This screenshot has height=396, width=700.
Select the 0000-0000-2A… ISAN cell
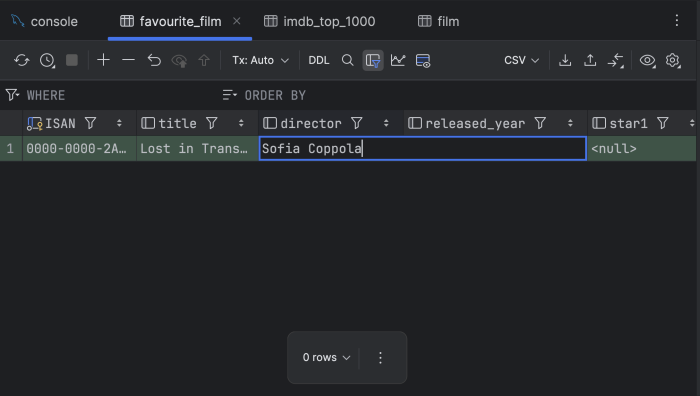coord(79,148)
